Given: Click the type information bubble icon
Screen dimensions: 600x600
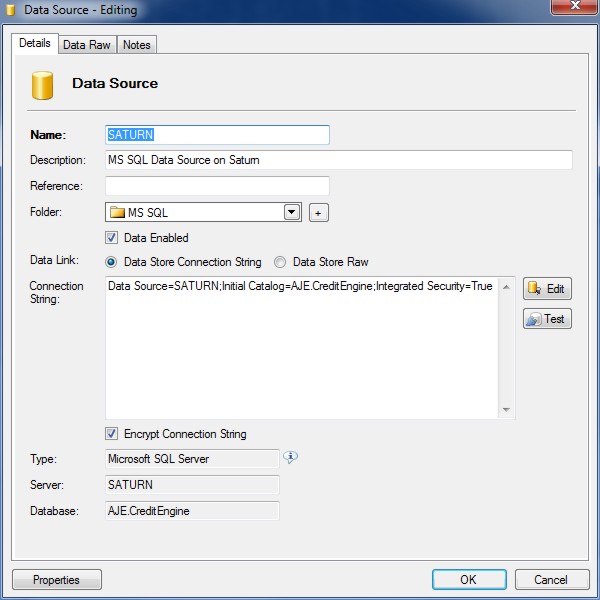Looking at the screenshot, I should (291, 457).
